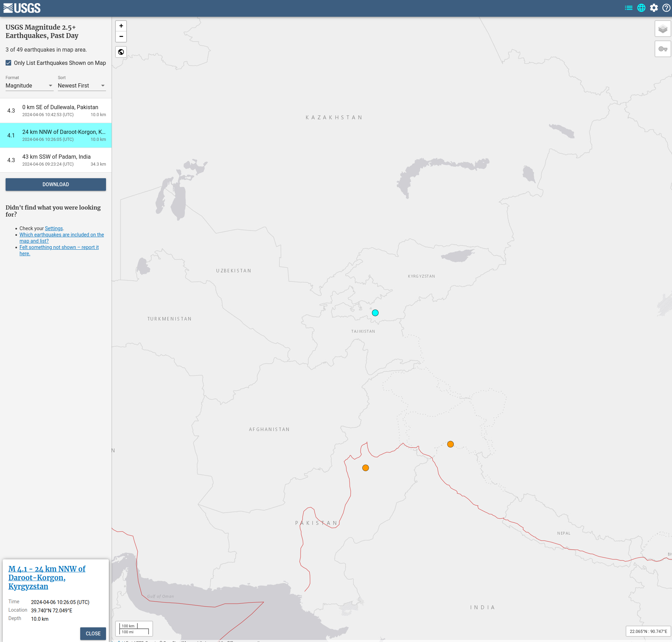The width and height of the screenshot is (672, 642).
Task: Open the earthquake list icon in header
Action: click(628, 8)
